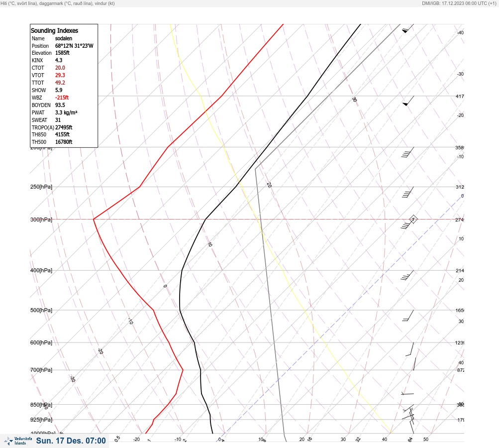The image size is (499, 448).
Task: Select the wind barb at 400 hPa level
Action: tap(407, 275)
